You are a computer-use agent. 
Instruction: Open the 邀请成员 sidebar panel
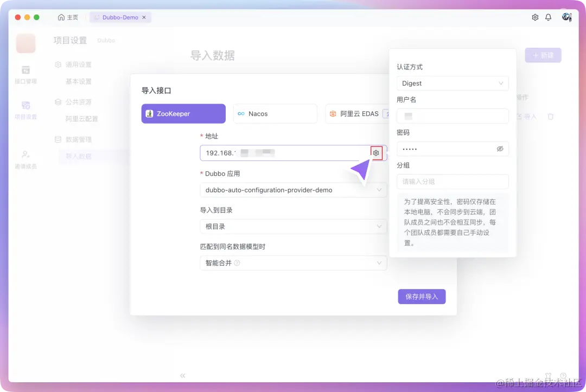[x=26, y=157]
